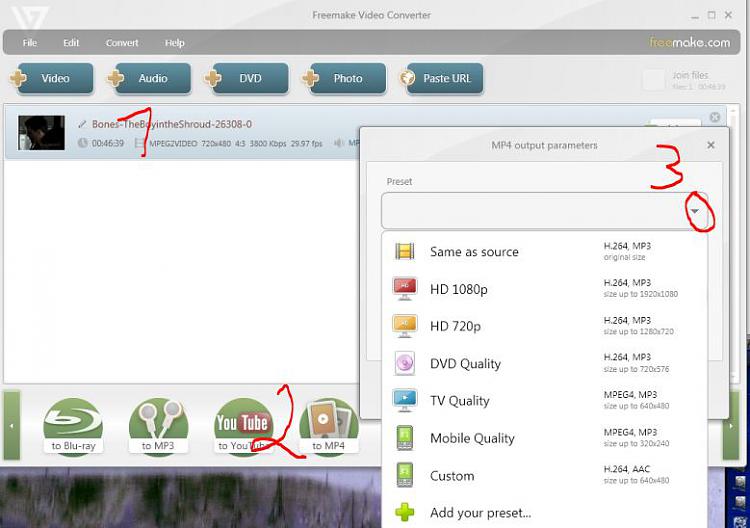750x528 pixels.
Task: Click the film strip icon by MPEG2VIDEO
Action: pyautogui.click(x=139, y=143)
